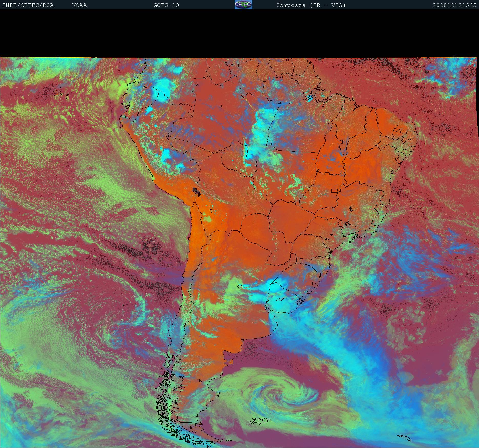The image size is (479, 448).
Task: Click the NOAA label in the header
Action: tap(79, 5)
